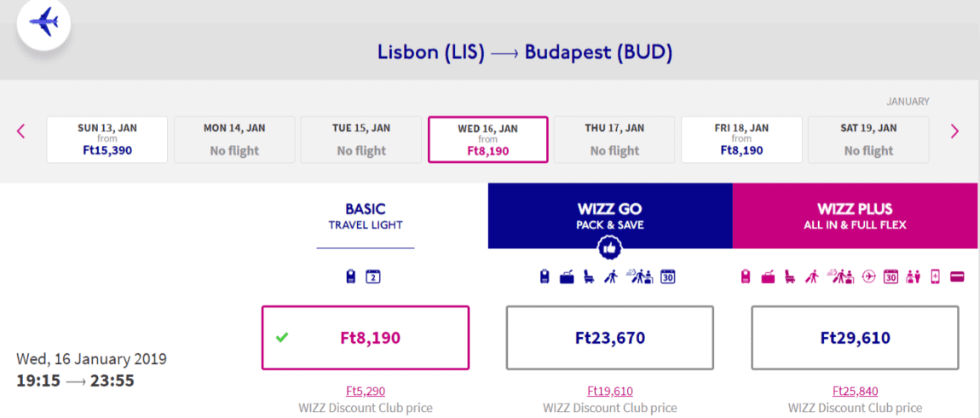Click WIZZ GO checked luggage icon
Screen dimensions: 980x418
[567, 276]
